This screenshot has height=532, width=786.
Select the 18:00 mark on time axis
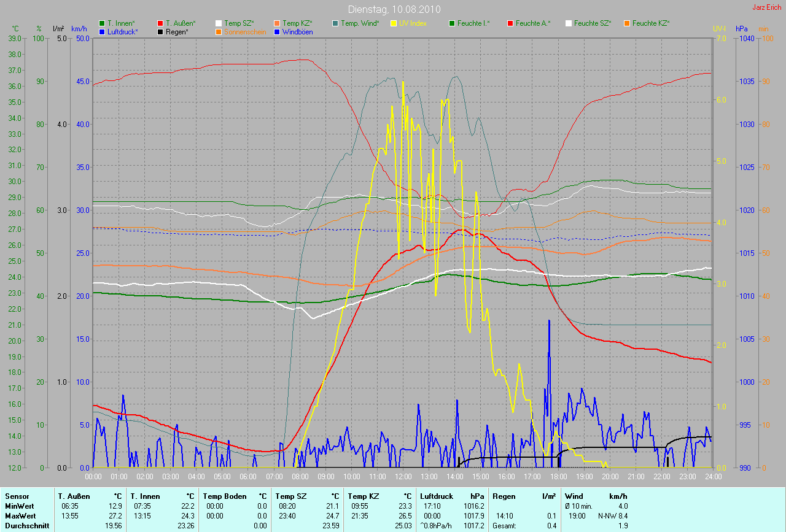tap(558, 476)
